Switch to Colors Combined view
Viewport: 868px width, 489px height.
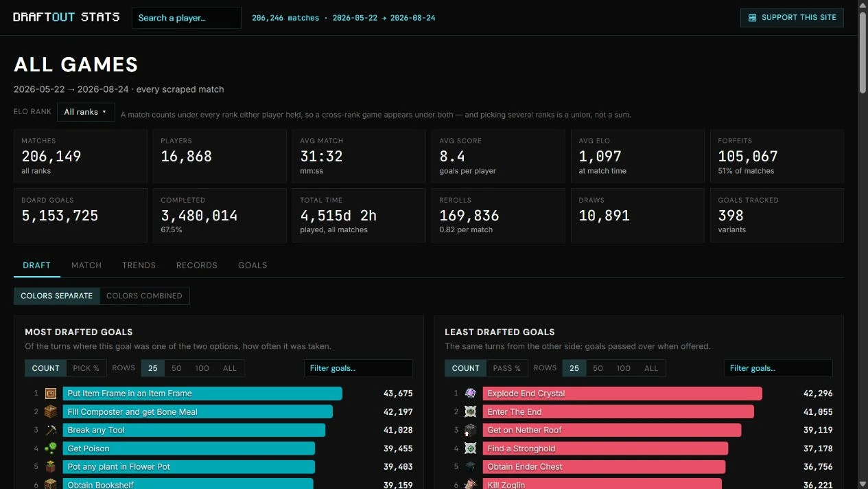[144, 296]
